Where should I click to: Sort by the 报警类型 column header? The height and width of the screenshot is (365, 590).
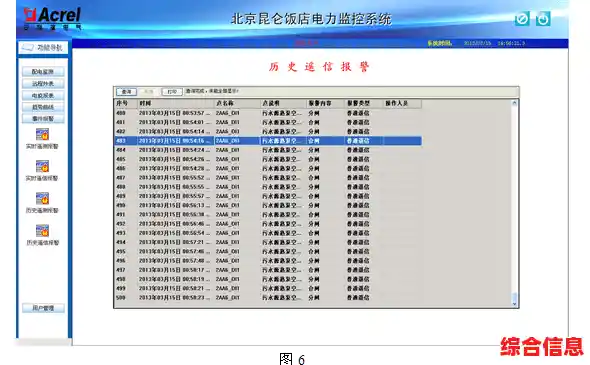pyautogui.click(x=364, y=103)
